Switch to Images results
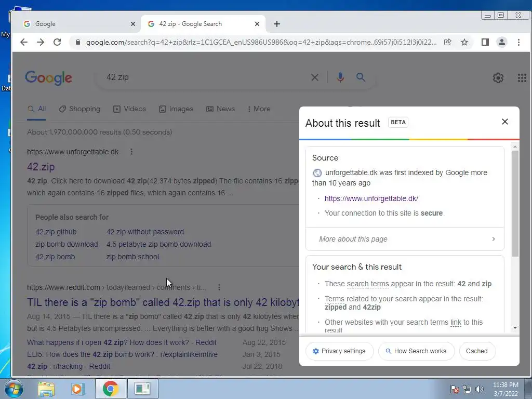 coord(176,109)
